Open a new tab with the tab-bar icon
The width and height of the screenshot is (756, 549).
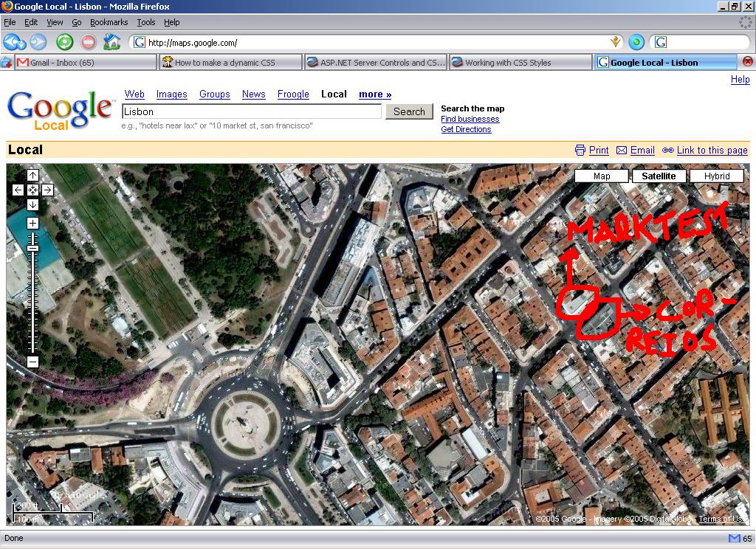[x=6, y=62]
